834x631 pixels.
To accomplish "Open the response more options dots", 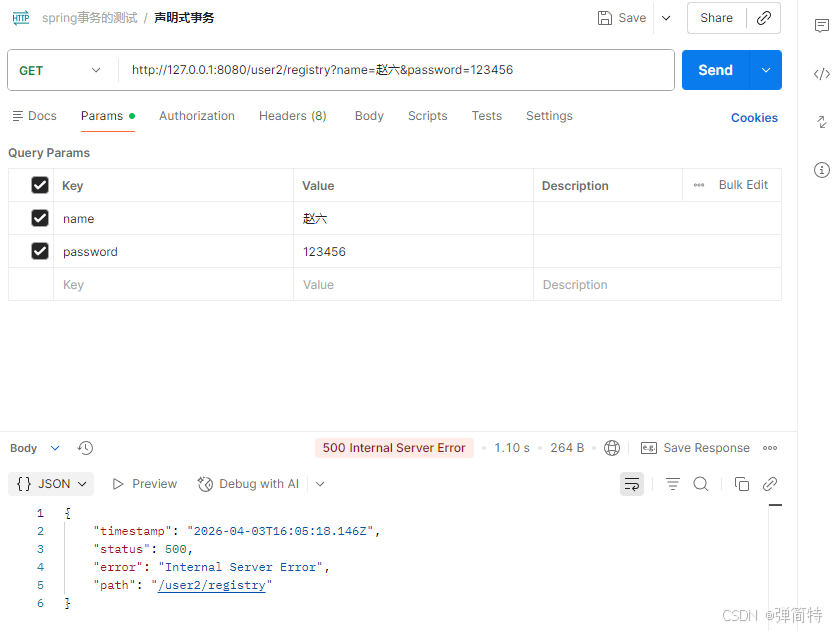I will tap(770, 448).
